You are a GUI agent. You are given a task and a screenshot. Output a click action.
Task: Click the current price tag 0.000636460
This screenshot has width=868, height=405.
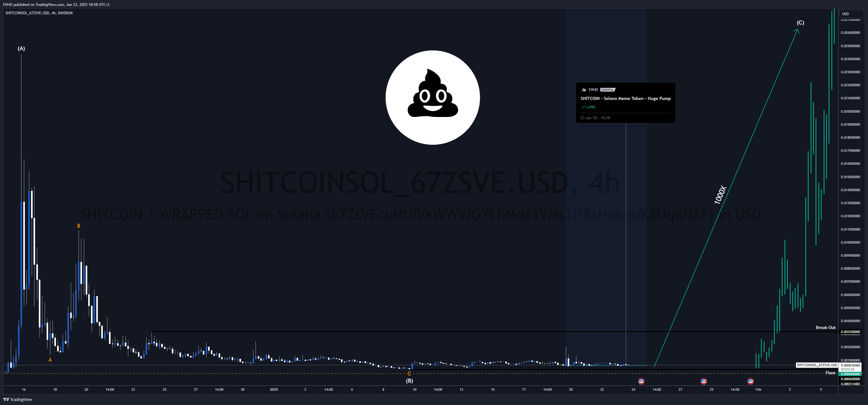851,365
